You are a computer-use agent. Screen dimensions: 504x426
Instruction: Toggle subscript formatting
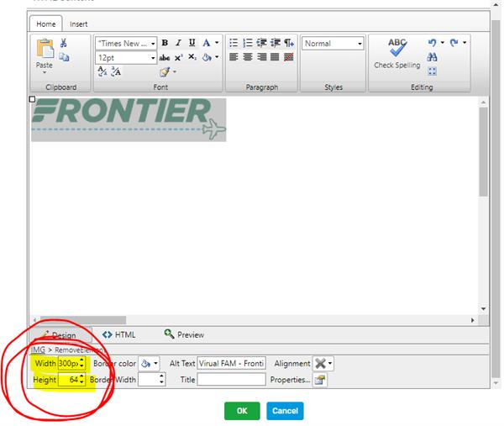pos(192,57)
